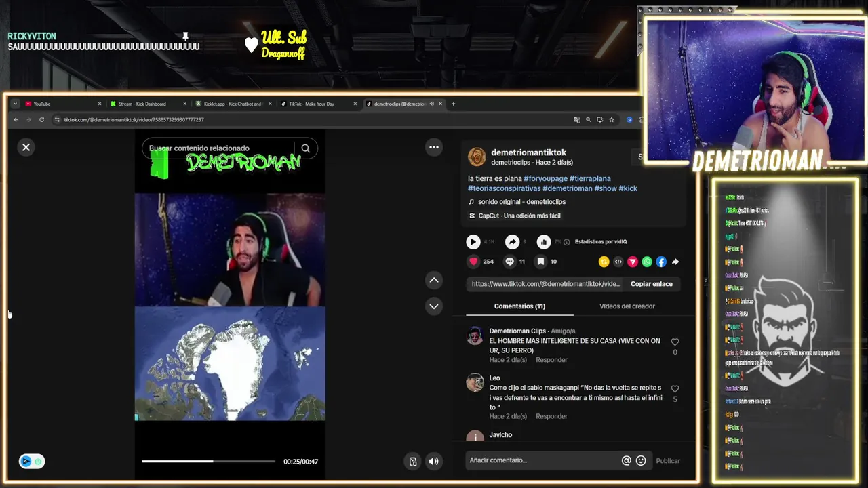
Task: Toggle the clipboard icon next to volume
Action: pyautogui.click(x=413, y=462)
